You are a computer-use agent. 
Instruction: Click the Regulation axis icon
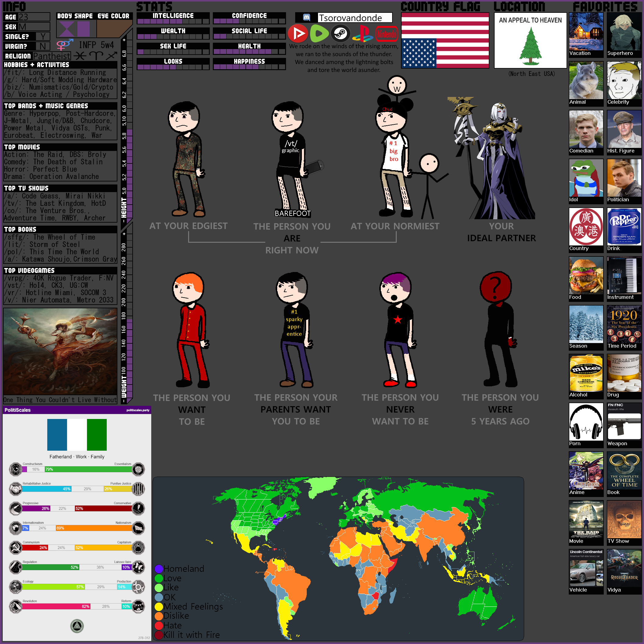click(15, 567)
